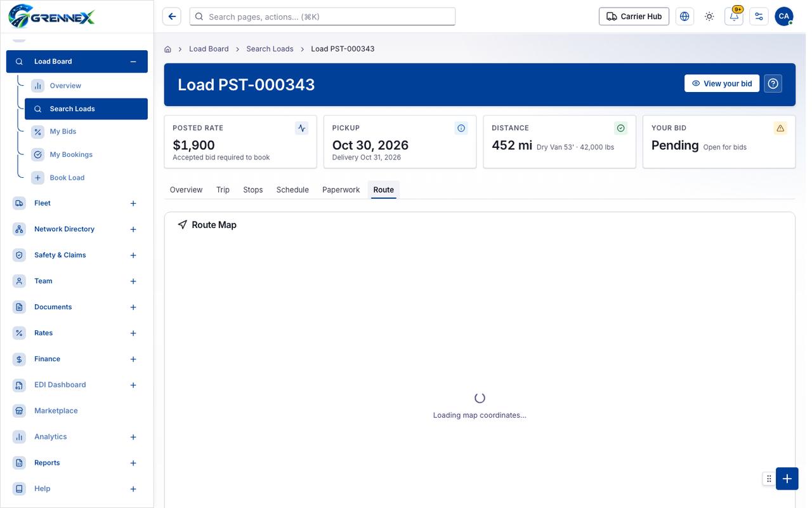Viewport: 812px width, 508px height.
Task: Toggle the light theme sun icon
Action: tap(709, 17)
